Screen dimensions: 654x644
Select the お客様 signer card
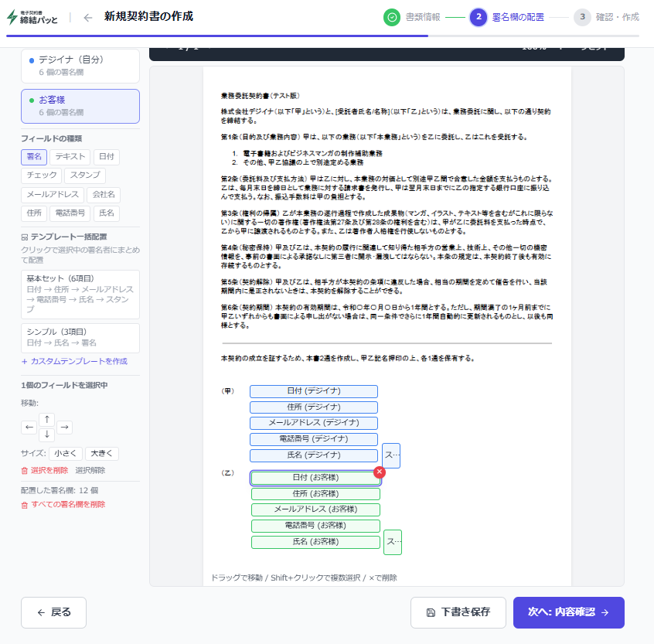[80, 106]
